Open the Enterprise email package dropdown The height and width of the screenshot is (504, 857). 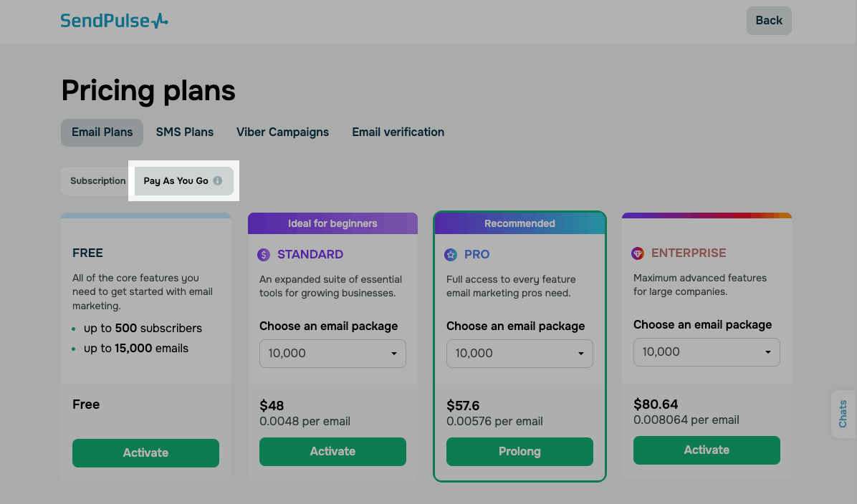707,352
